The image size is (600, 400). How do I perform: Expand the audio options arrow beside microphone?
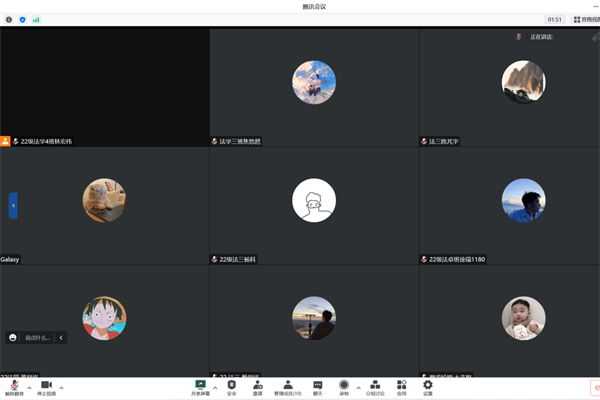pos(29,387)
